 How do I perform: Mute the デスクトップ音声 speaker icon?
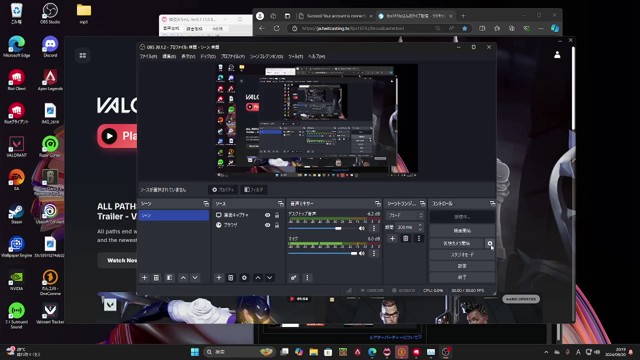click(362, 229)
